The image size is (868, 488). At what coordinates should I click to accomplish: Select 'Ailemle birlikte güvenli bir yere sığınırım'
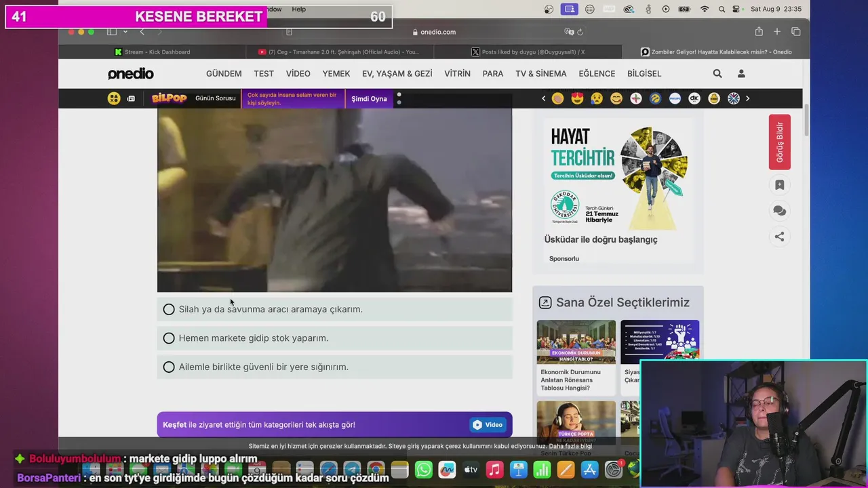[x=334, y=367]
